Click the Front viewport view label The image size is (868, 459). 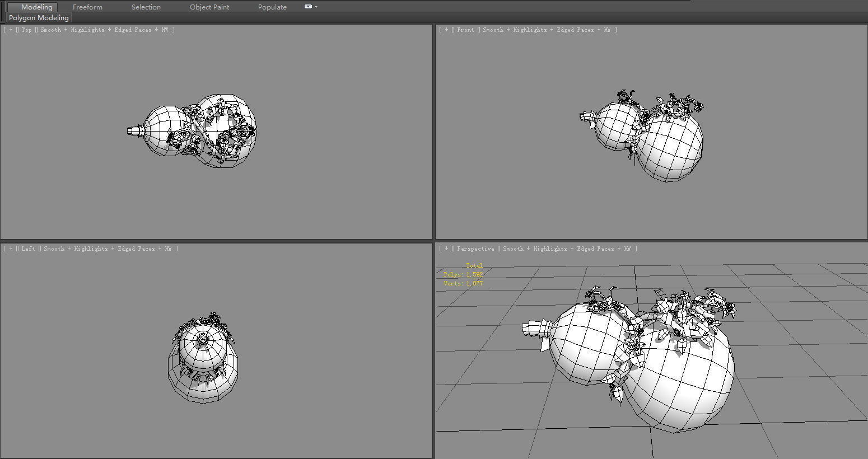(x=465, y=30)
